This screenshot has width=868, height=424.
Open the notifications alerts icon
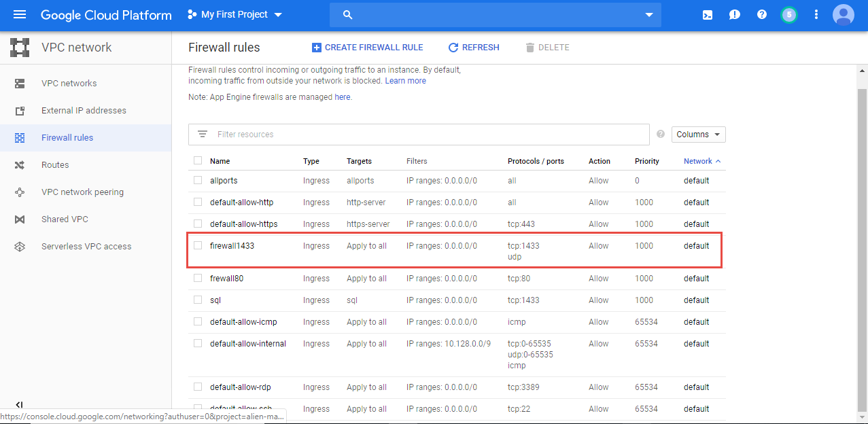click(734, 14)
